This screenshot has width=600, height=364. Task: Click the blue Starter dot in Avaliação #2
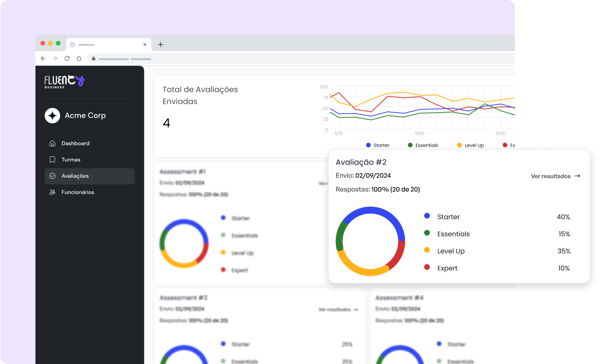pyautogui.click(x=427, y=216)
